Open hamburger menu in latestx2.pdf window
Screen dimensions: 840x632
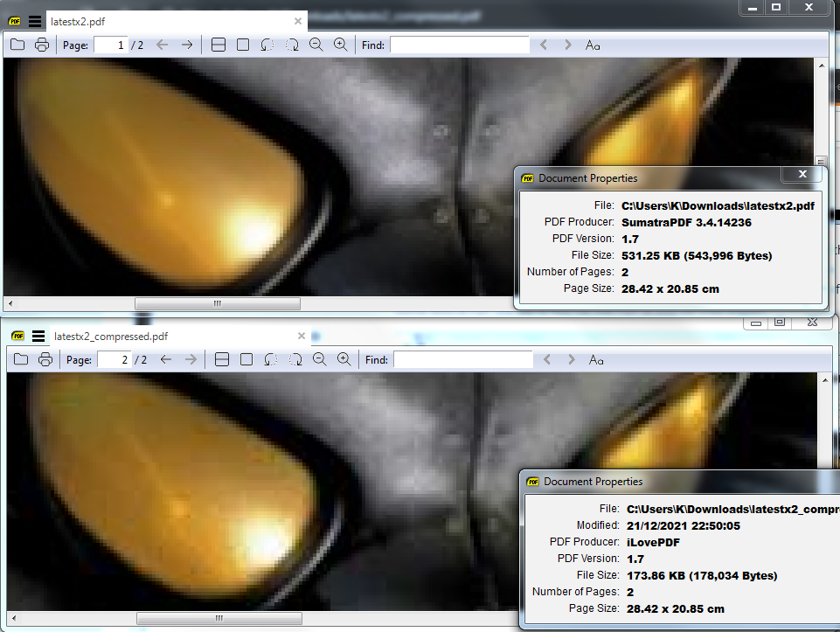click(x=35, y=22)
